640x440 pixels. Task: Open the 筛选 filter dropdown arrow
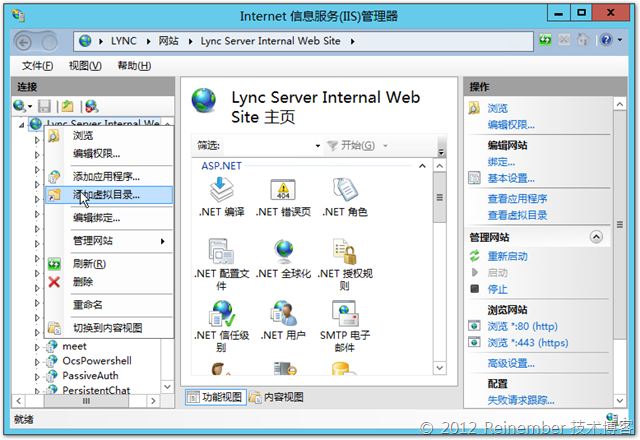pos(318,146)
